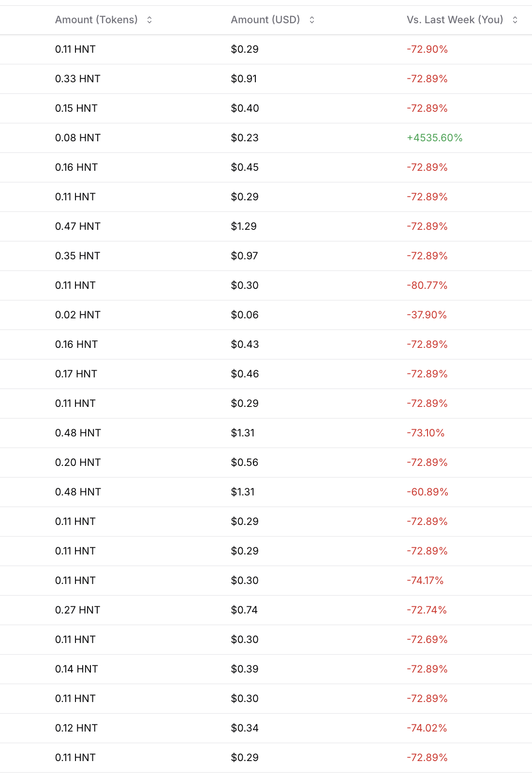Click the Vs. Last Week (You) header
532x778 pixels.
455,20
